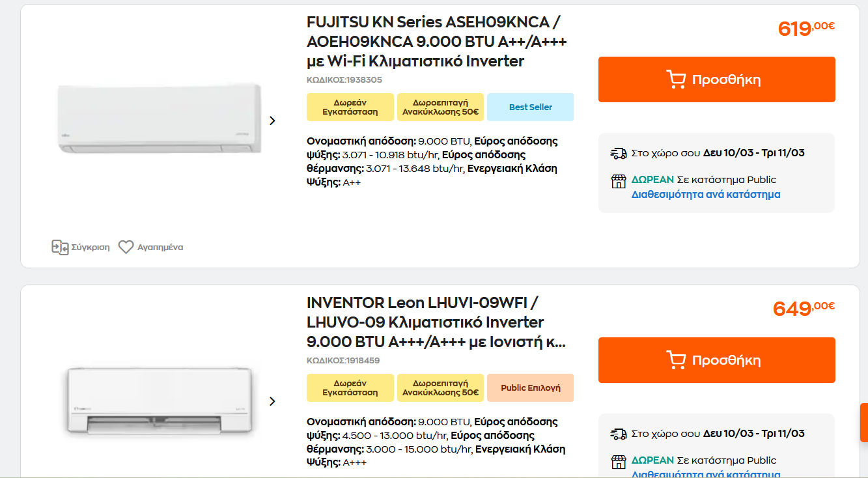Screen dimensions: 868x478
Task: Click the Public Επιλογή badge on the Inventor product
Action: [530, 388]
